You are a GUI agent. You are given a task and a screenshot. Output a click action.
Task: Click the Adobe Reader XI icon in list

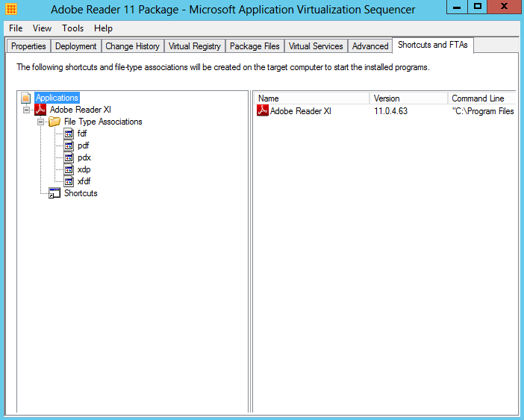coord(263,110)
